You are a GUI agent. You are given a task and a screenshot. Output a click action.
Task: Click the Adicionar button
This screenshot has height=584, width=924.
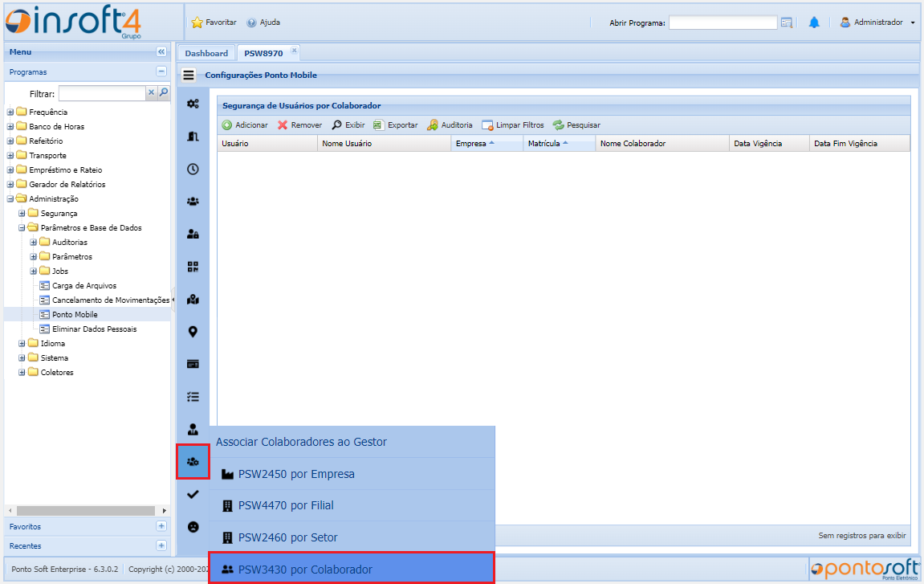pyautogui.click(x=245, y=125)
